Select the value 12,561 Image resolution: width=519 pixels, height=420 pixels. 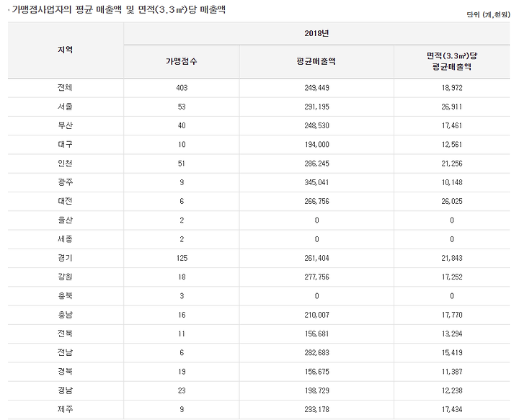click(452, 144)
